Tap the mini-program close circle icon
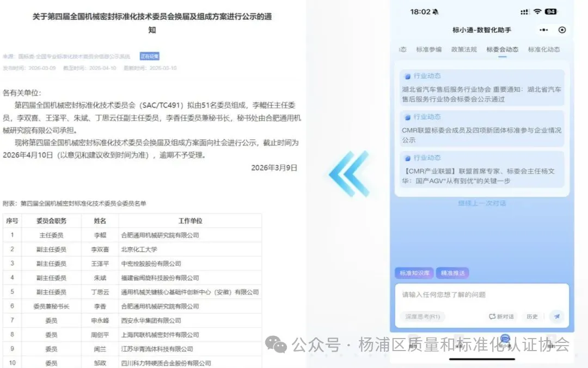This screenshot has height=368, width=588. (562, 30)
